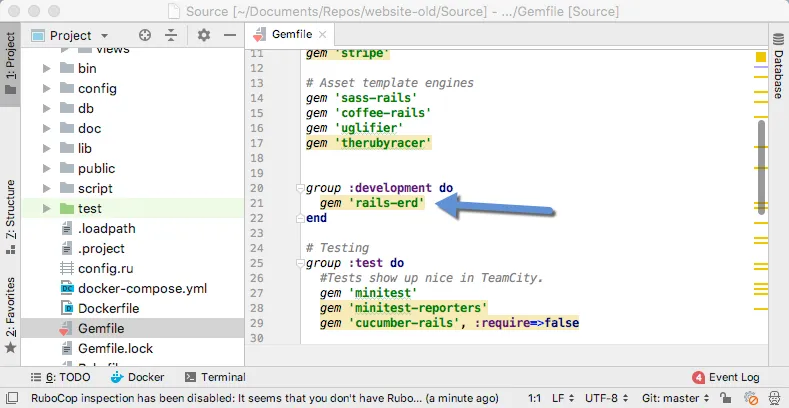
Task: Open the 1: Project side tab
Action: point(11,63)
